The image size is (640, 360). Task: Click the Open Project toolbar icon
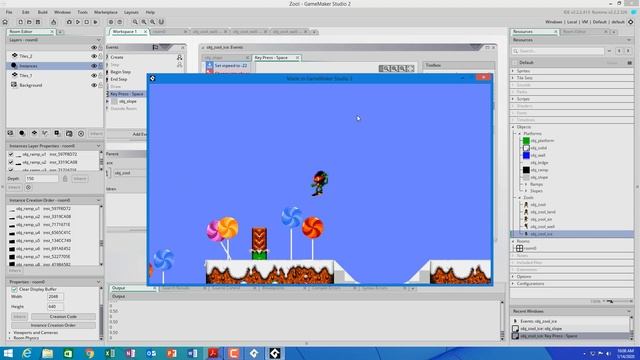(29, 22)
